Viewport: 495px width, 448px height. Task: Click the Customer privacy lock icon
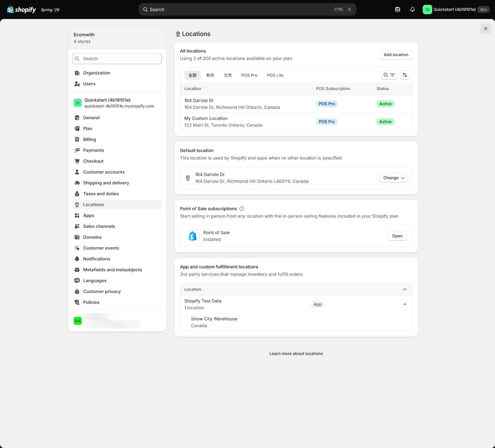pyautogui.click(x=77, y=292)
